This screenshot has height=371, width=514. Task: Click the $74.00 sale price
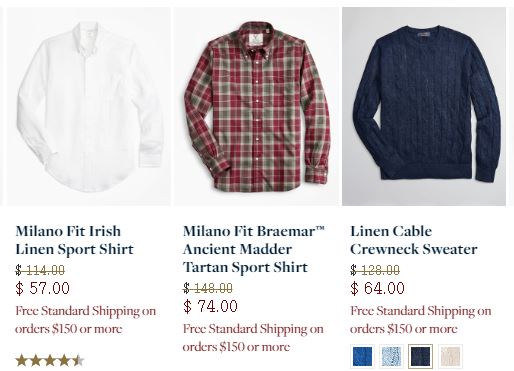click(x=210, y=306)
